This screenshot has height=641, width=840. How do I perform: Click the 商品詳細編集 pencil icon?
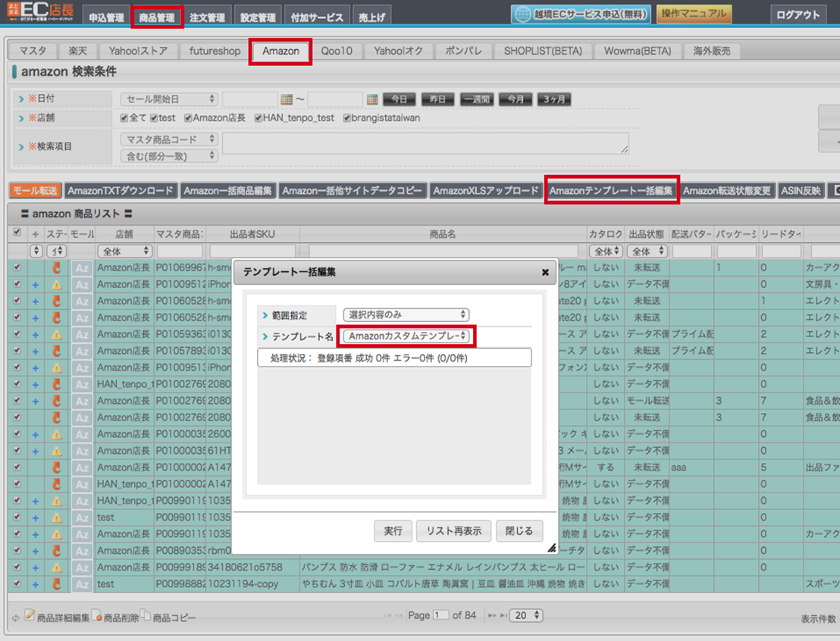30,615
